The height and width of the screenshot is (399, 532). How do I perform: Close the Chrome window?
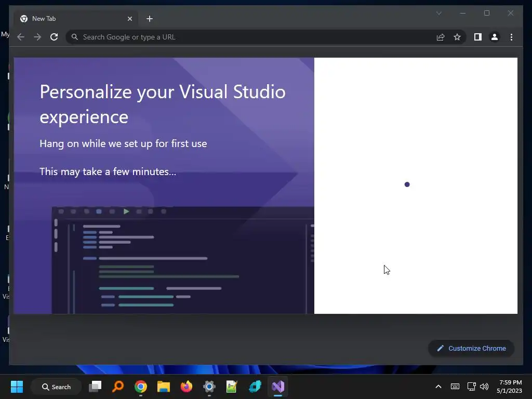[x=511, y=13]
